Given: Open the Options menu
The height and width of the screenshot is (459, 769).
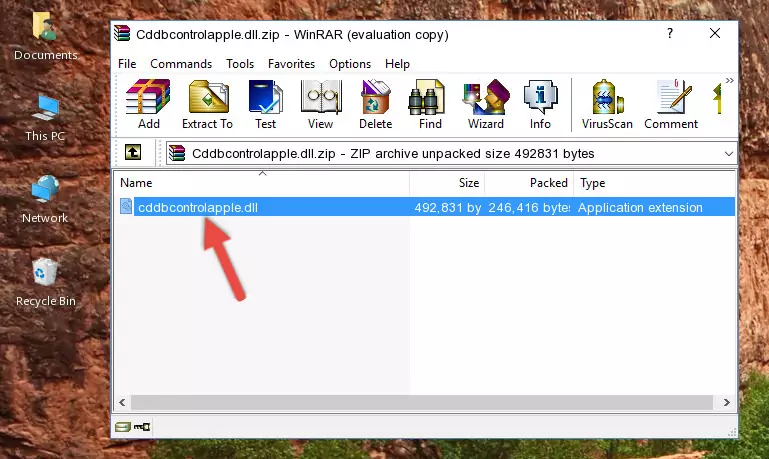Looking at the screenshot, I should pos(350,64).
